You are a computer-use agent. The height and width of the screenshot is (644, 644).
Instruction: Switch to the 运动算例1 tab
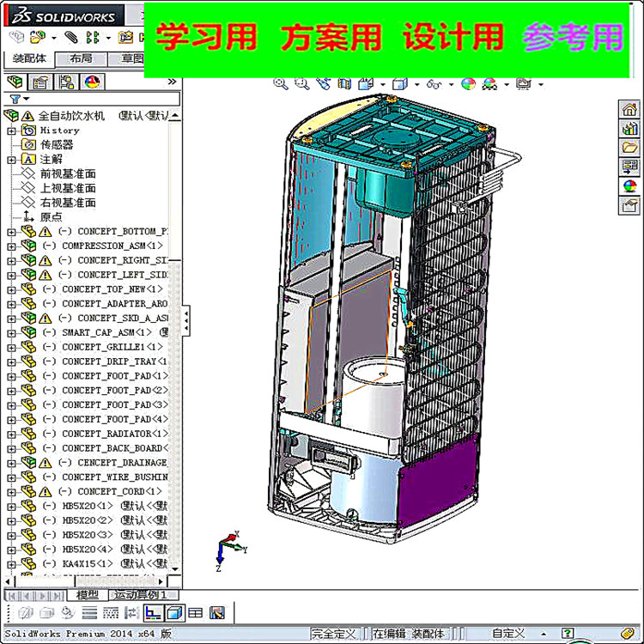point(143,595)
